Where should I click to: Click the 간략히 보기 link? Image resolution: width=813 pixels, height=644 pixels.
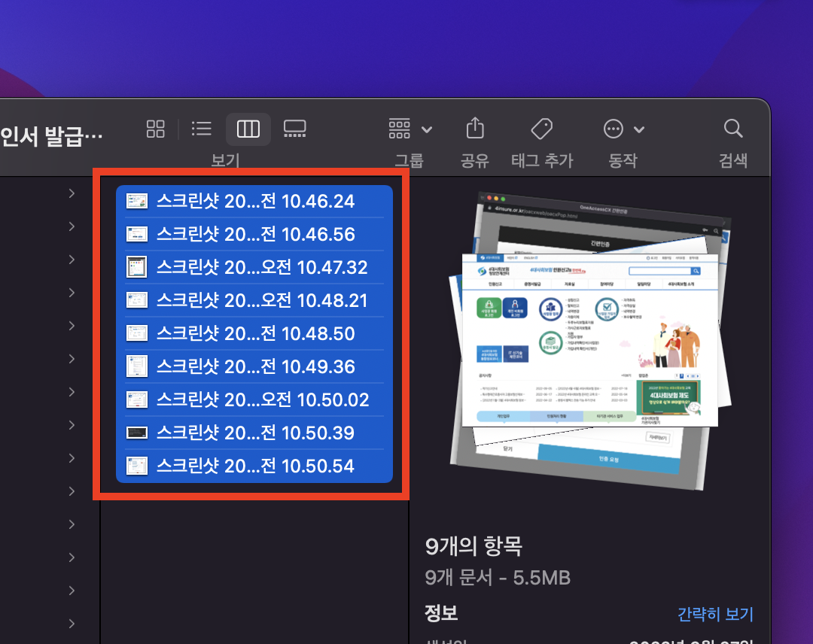pyautogui.click(x=715, y=614)
